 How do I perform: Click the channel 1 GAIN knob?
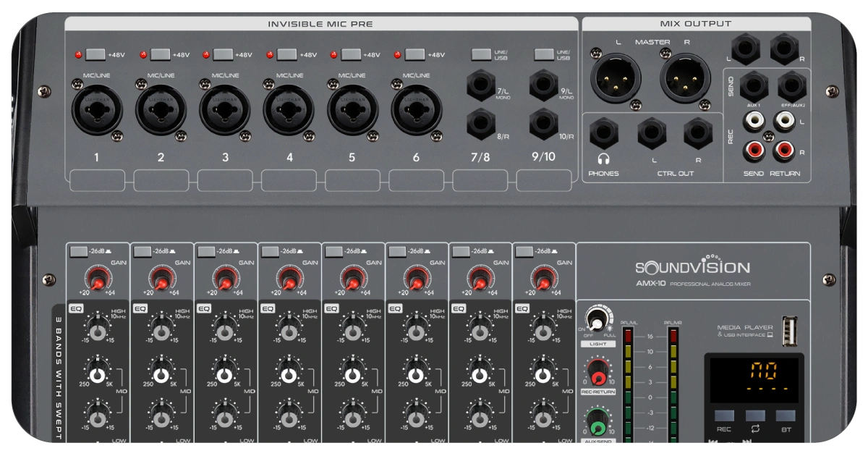point(97,279)
